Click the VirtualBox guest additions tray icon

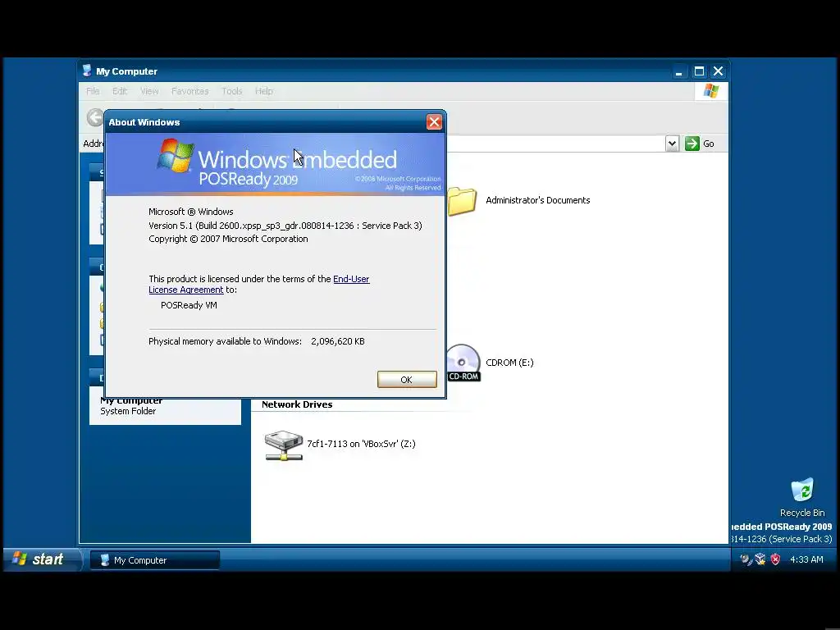[x=760, y=559]
